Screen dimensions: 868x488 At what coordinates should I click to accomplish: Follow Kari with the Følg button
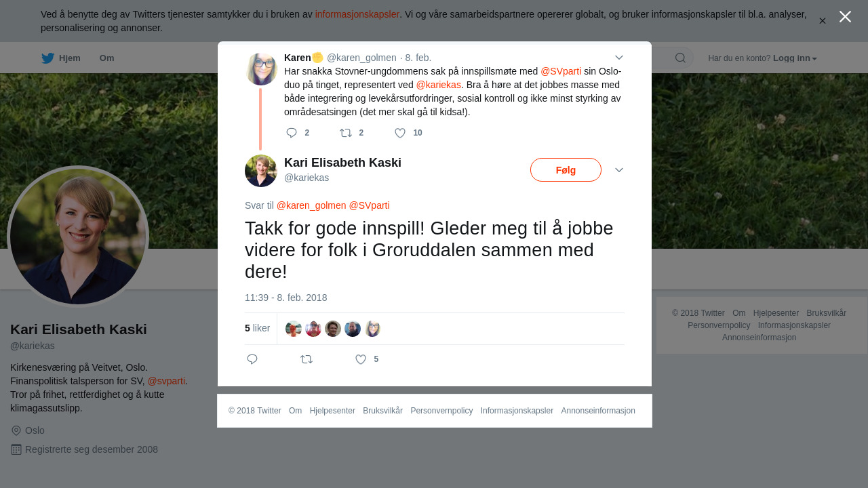(x=566, y=170)
